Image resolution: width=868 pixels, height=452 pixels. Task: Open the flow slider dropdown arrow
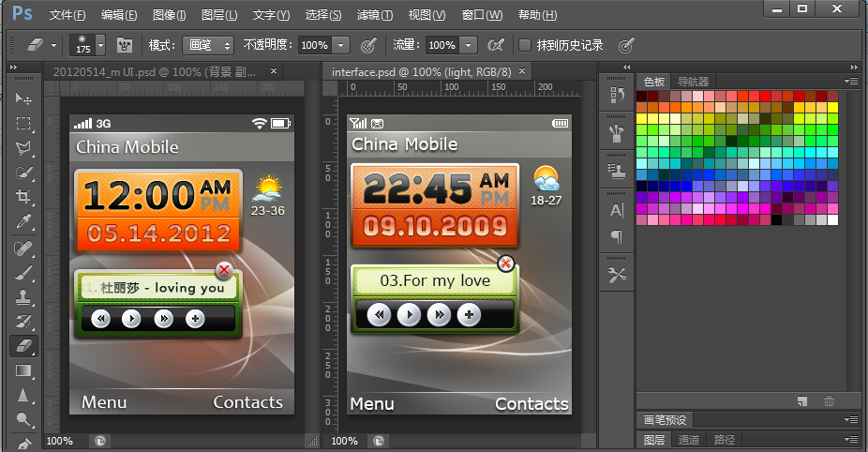point(469,45)
